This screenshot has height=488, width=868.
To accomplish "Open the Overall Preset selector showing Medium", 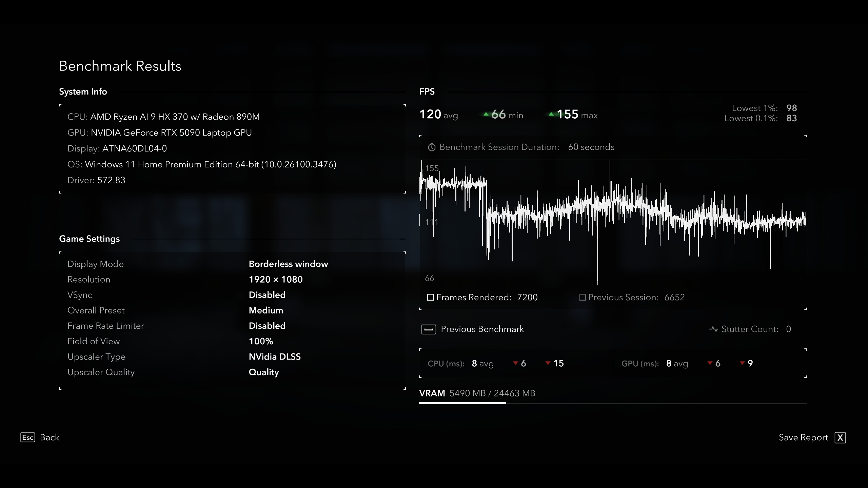I will click(266, 310).
